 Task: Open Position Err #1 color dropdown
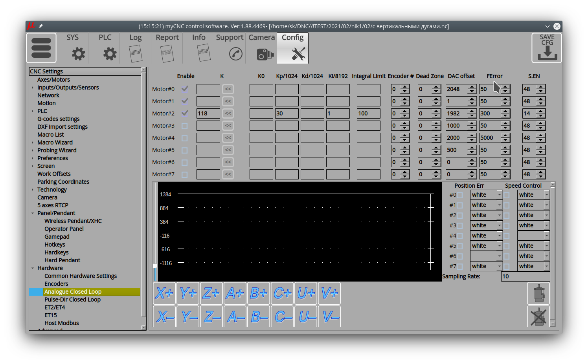499,205
